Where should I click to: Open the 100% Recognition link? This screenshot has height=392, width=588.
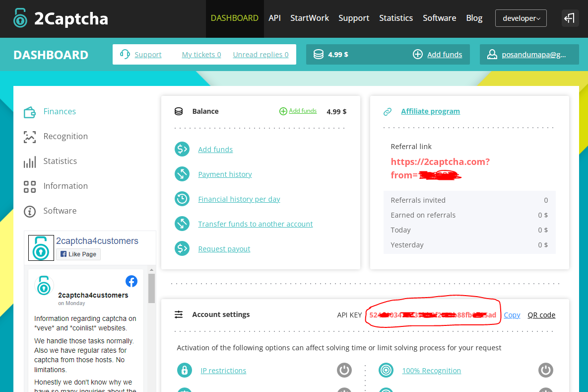(x=431, y=371)
